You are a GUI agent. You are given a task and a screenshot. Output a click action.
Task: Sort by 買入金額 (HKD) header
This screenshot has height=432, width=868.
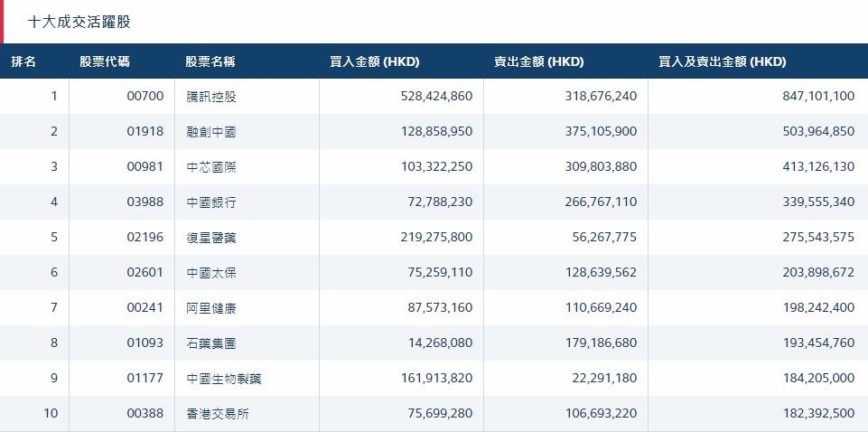pos(375,62)
